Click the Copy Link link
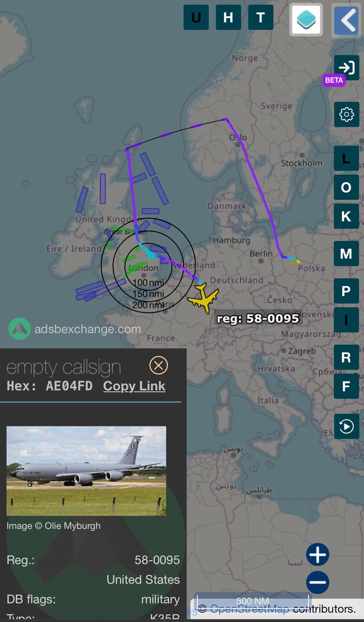Image resolution: width=364 pixels, height=622 pixels. point(134,386)
